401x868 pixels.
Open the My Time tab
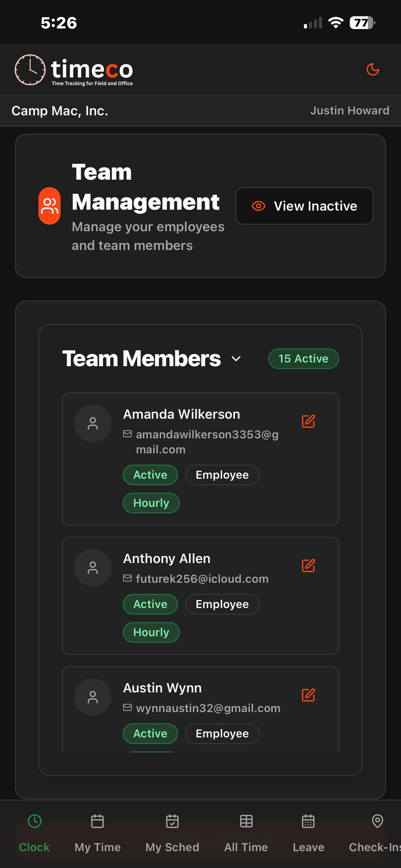[x=97, y=833]
